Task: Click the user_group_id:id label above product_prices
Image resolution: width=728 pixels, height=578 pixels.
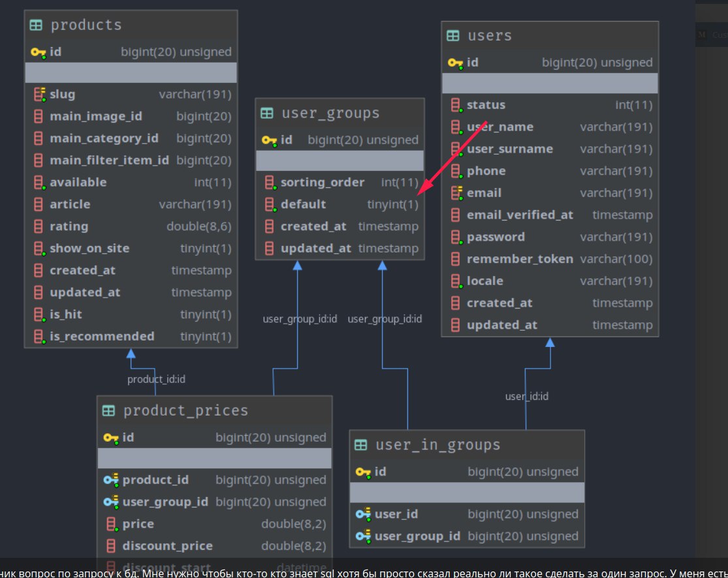Action: [300, 319]
